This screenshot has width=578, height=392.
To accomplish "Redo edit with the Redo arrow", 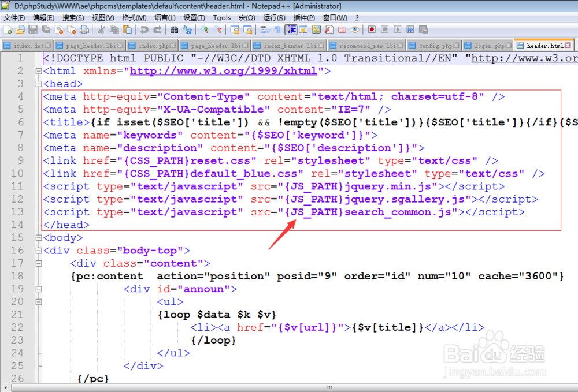I will (157, 30).
